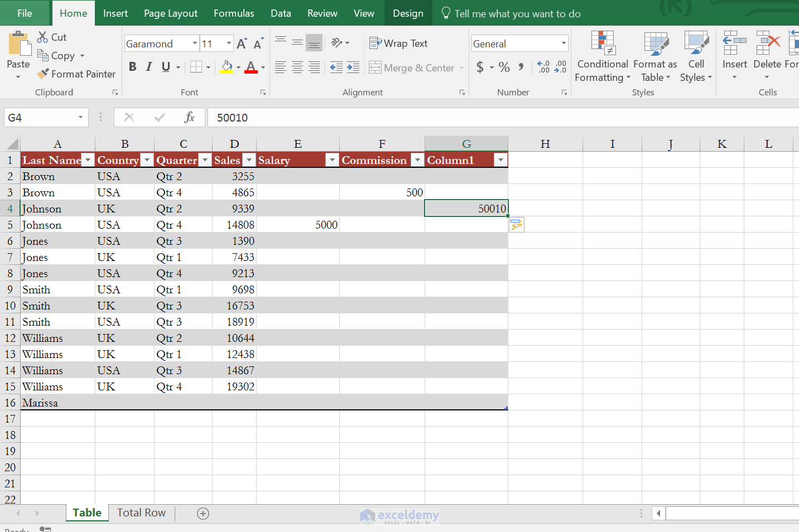The height and width of the screenshot is (532, 799).
Task: Open the font size dropdown
Action: [x=228, y=43]
